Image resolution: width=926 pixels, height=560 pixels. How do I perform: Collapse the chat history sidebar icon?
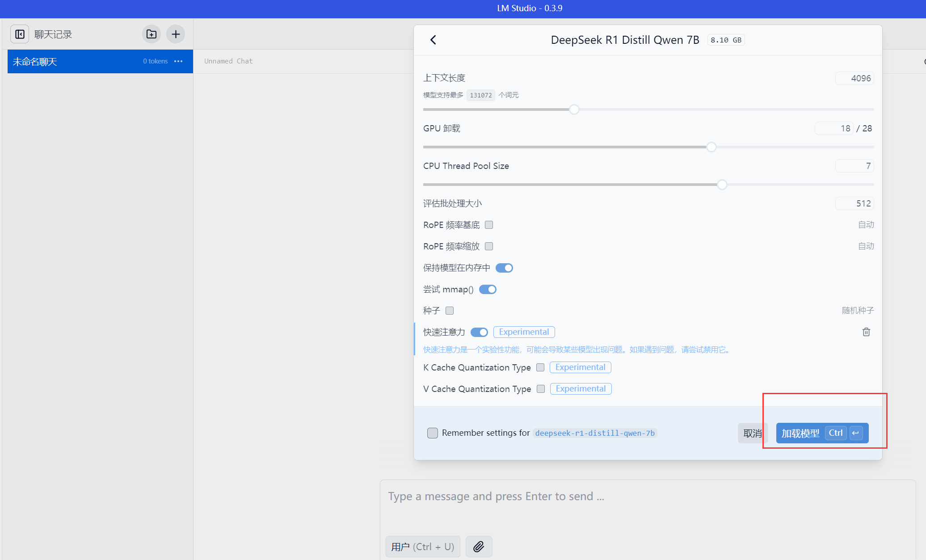tap(20, 34)
